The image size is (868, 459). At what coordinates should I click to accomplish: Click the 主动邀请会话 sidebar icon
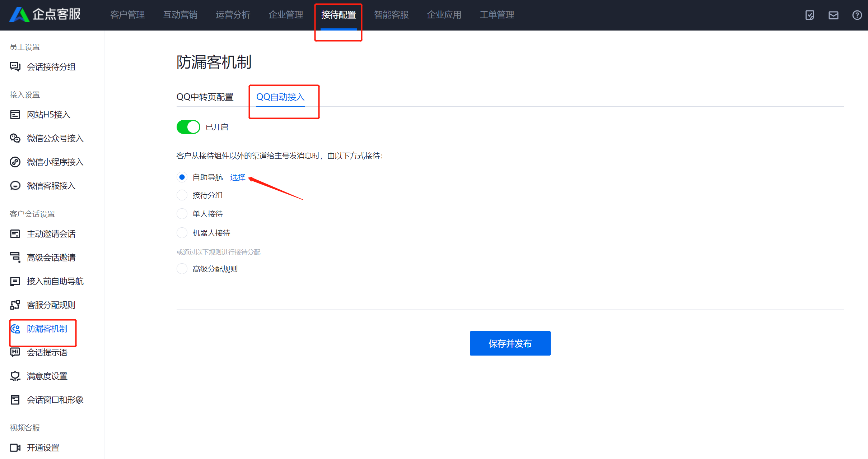[15, 234]
